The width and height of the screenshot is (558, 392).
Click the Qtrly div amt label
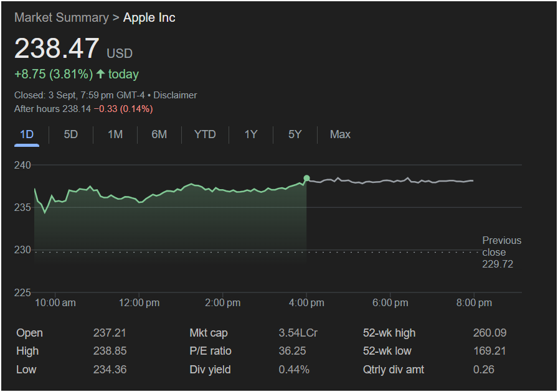click(x=394, y=370)
